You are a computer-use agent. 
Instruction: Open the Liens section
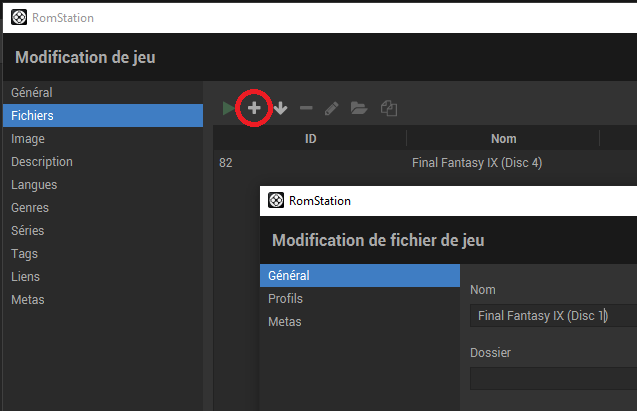click(103, 277)
